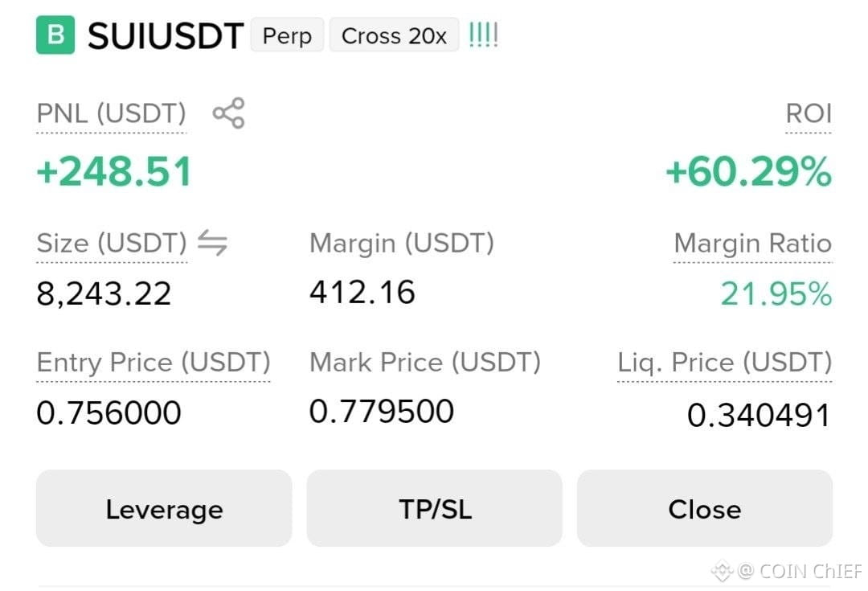
Task: Tap the Margin Ratio label
Action: [753, 243]
